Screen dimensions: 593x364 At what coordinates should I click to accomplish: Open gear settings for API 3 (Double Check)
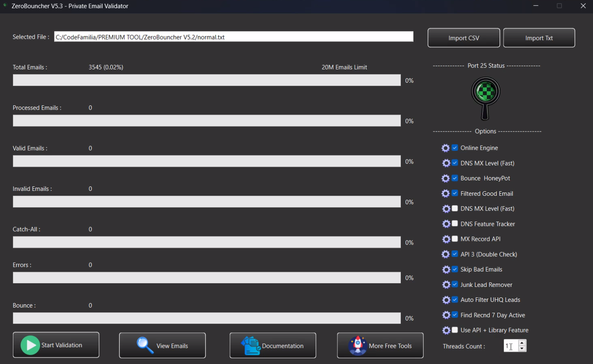446,255
